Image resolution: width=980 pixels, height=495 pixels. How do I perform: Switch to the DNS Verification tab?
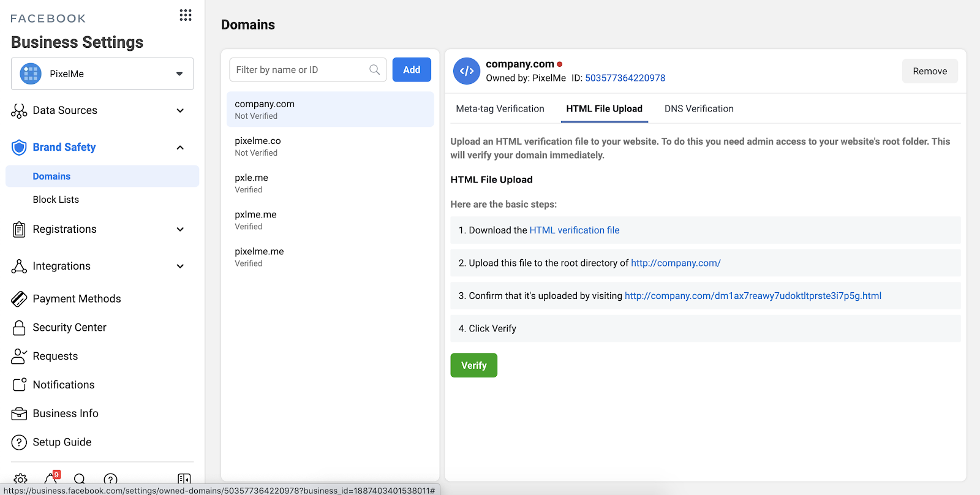pos(699,108)
